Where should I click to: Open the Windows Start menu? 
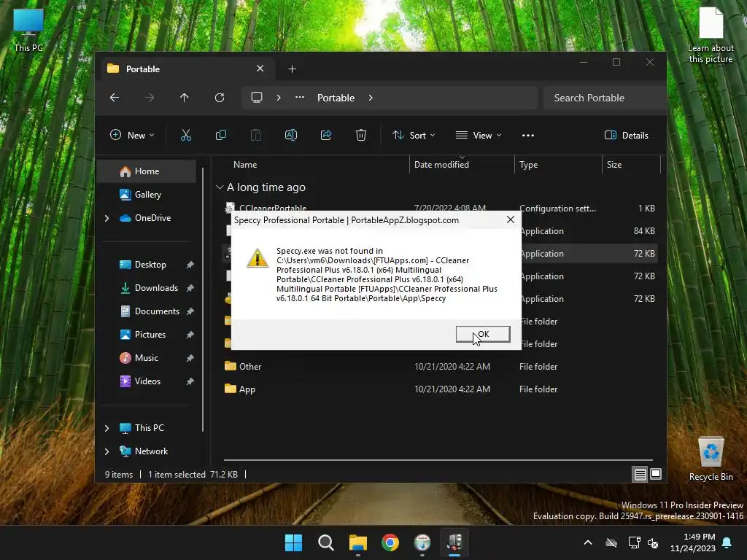[x=293, y=542]
